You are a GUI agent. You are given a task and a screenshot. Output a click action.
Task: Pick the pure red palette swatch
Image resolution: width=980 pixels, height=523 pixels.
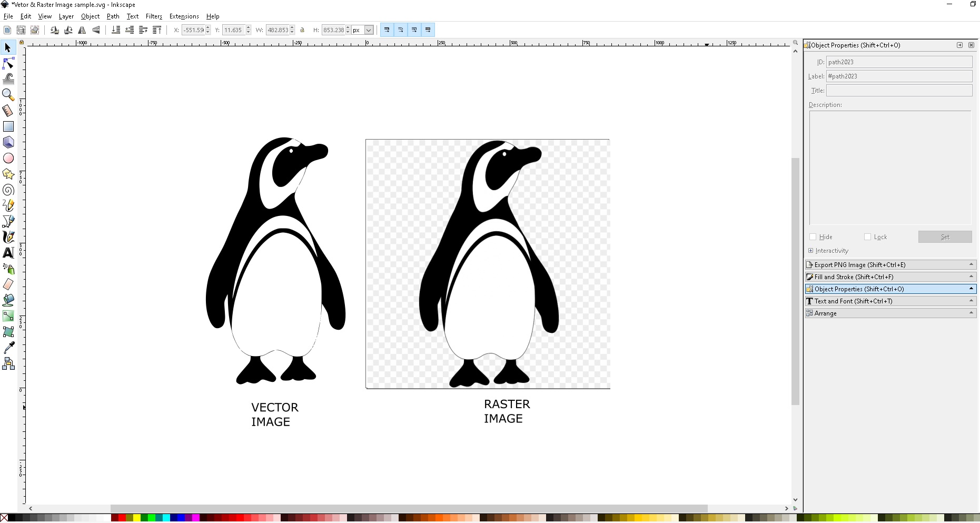click(x=122, y=518)
